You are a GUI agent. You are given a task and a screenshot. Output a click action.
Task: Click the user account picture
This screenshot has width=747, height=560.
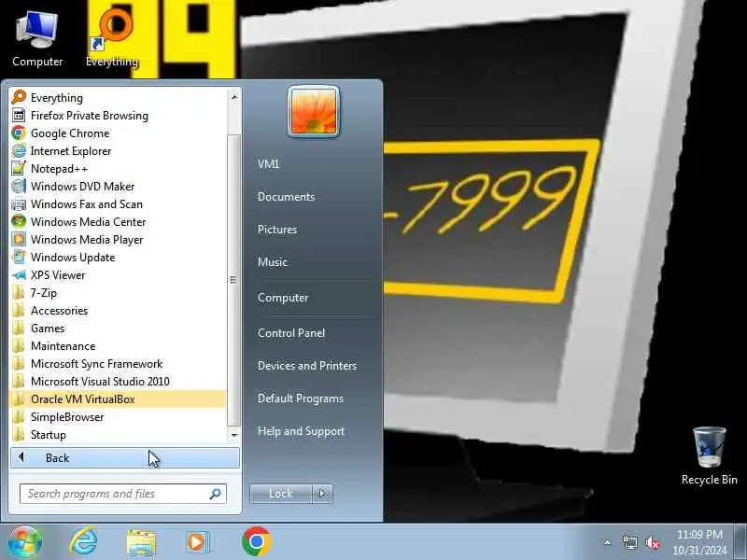coord(314,111)
